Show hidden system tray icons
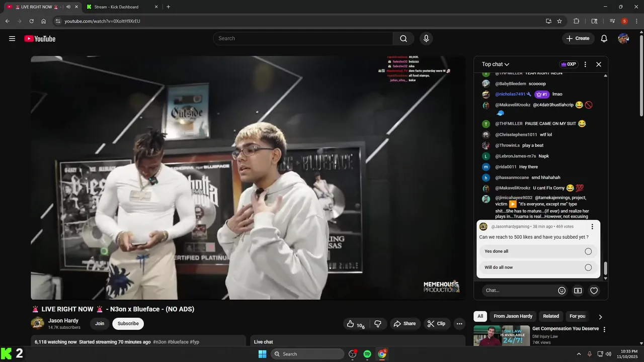The width and height of the screenshot is (644, 362). 579,354
